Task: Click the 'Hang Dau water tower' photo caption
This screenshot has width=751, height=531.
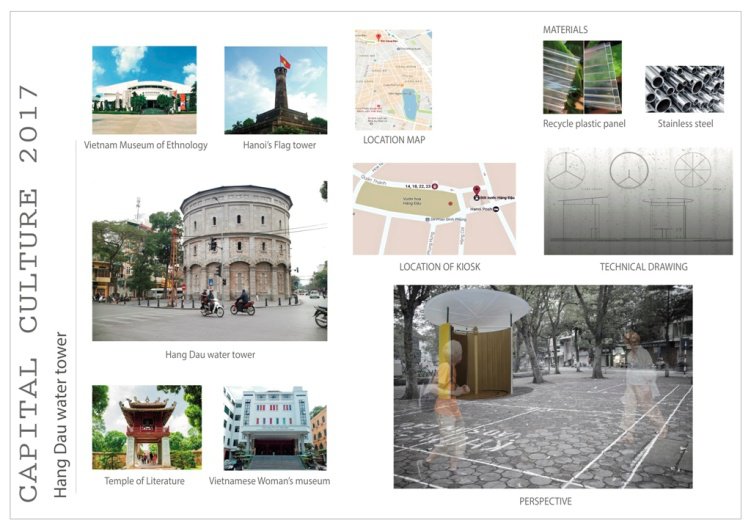Action: [x=210, y=355]
